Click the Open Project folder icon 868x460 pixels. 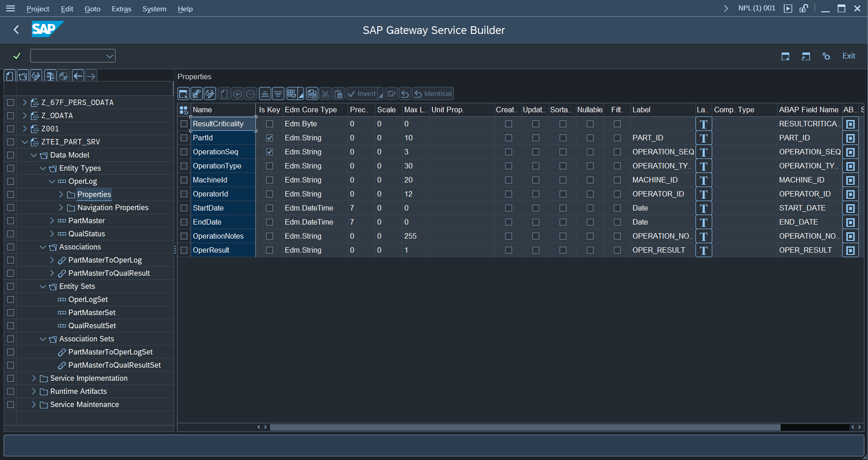click(x=23, y=76)
